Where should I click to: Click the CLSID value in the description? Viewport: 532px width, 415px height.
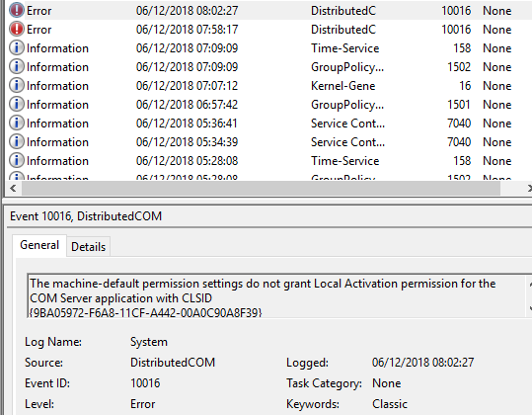point(145,312)
